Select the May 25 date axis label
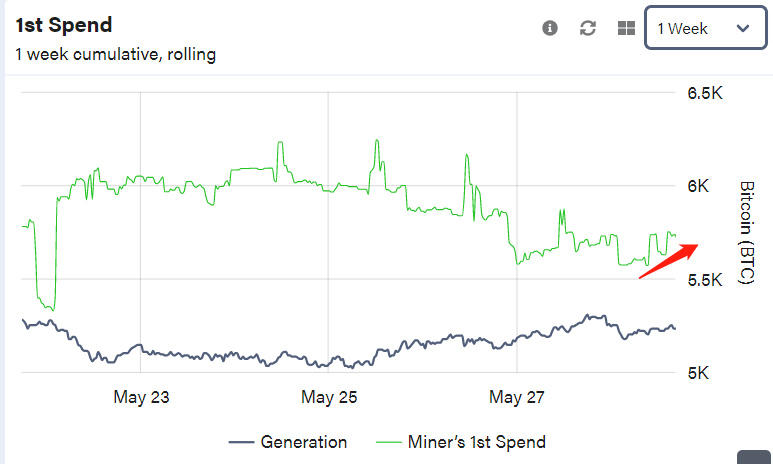 (329, 397)
